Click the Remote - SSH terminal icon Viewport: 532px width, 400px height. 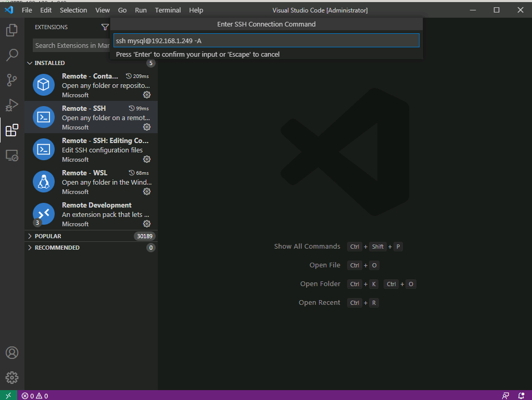[x=43, y=117]
